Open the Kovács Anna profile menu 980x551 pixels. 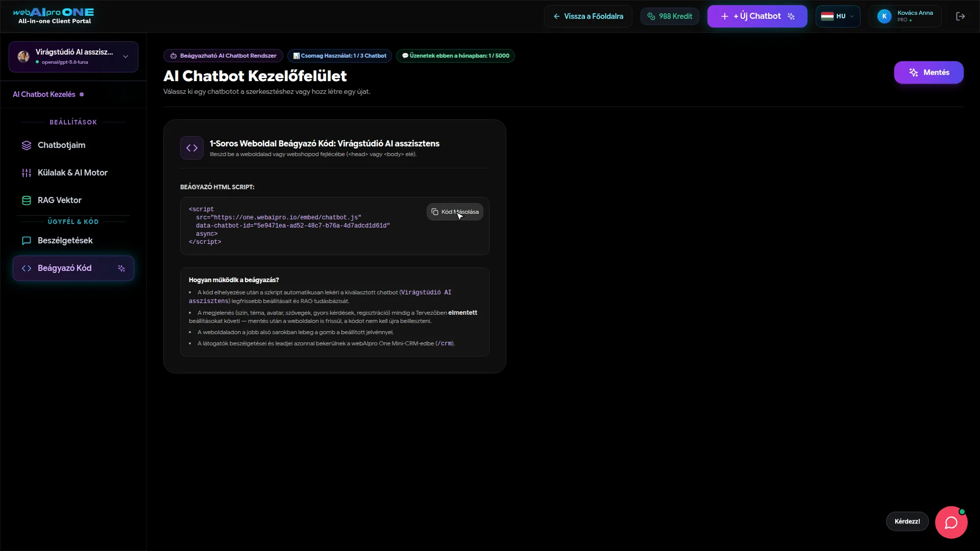coord(905,16)
